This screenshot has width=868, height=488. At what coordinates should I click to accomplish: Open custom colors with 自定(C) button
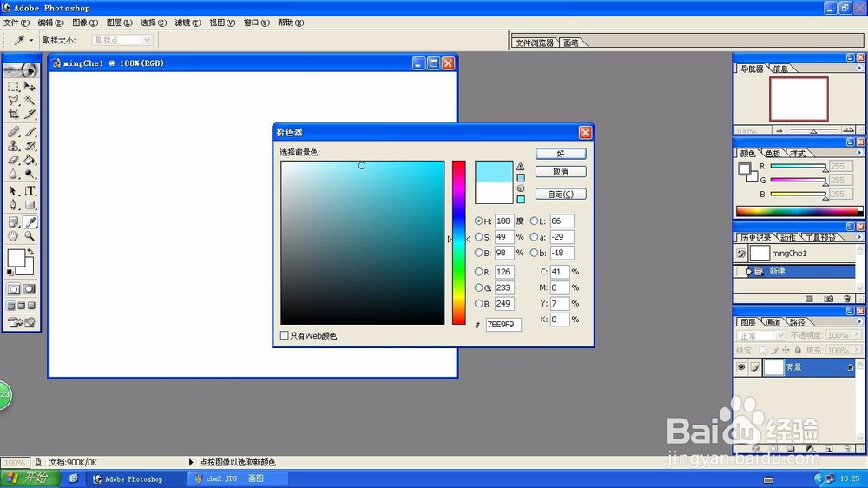pyautogui.click(x=561, y=195)
